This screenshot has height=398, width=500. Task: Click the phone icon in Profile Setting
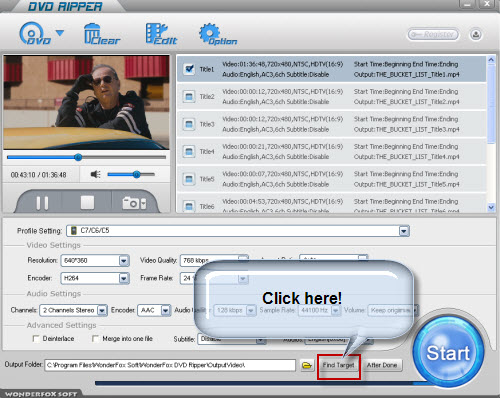tap(74, 231)
